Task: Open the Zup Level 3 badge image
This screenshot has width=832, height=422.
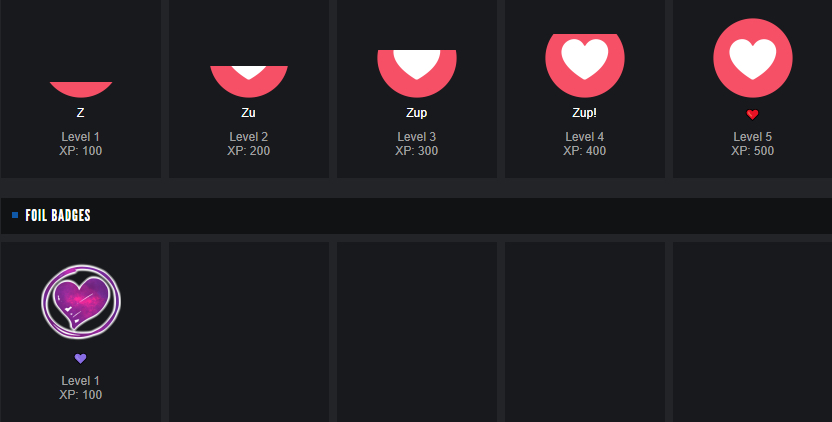Action: tap(417, 73)
